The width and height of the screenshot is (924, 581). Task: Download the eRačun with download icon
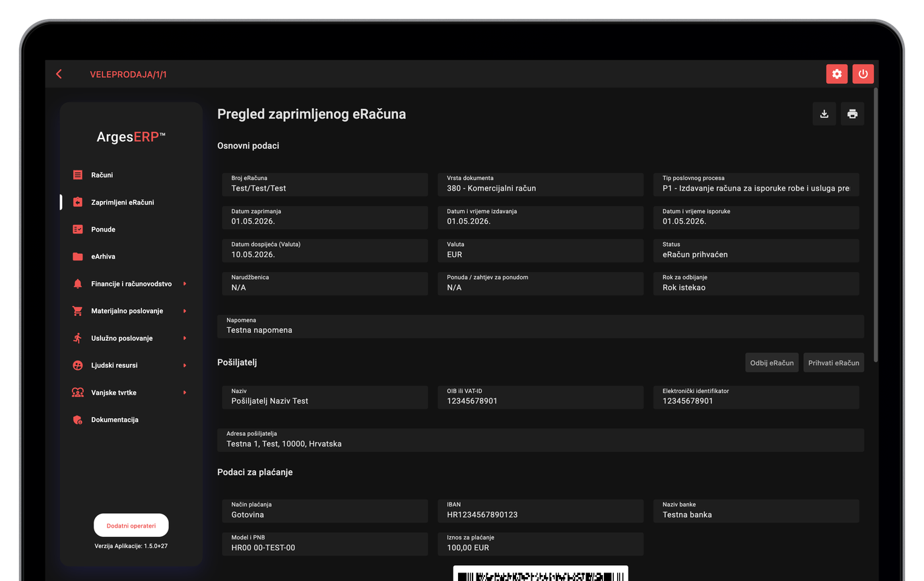pyautogui.click(x=824, y=114)
